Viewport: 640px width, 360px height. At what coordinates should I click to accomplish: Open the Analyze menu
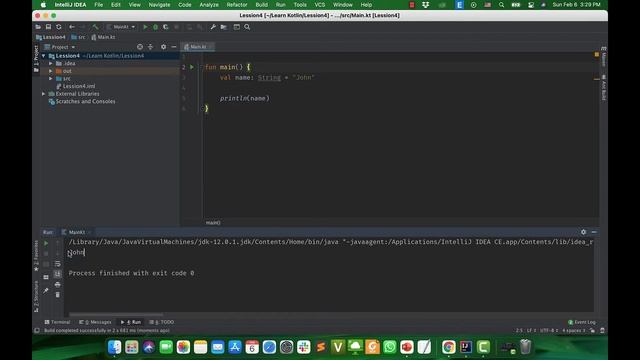tap(209, 5)
